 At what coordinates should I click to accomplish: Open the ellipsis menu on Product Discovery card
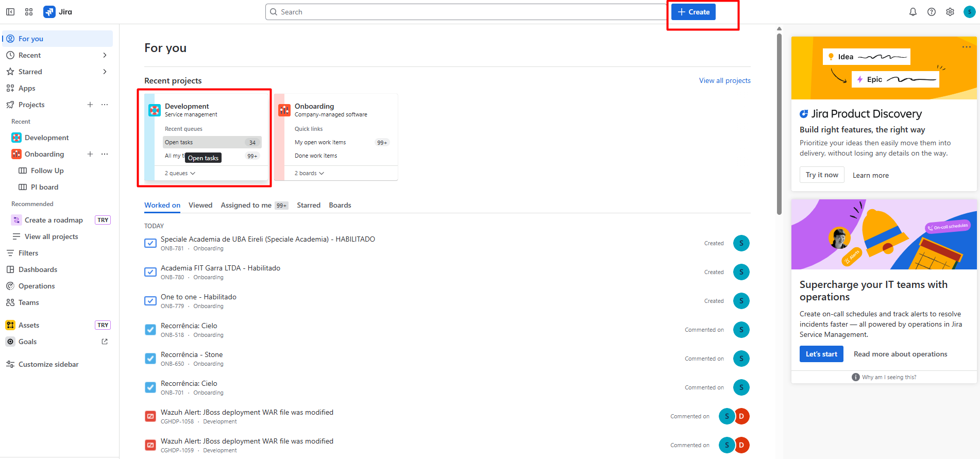tap(967, 47)
